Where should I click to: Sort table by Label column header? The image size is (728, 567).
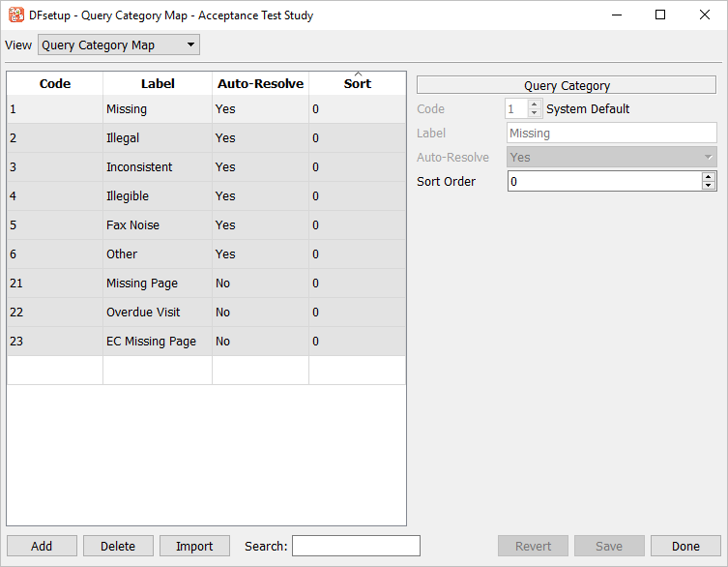158,84
